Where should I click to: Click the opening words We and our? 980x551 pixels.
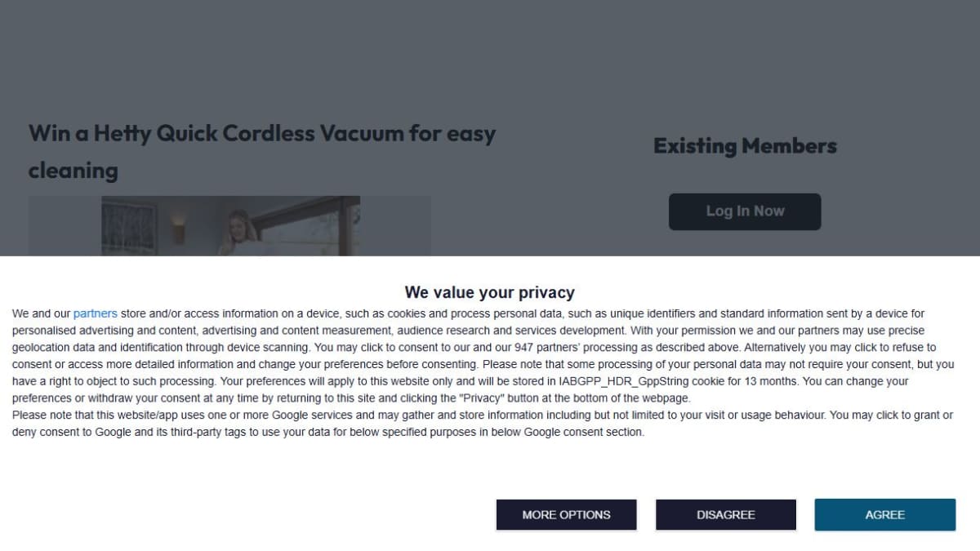click(41, 313)
